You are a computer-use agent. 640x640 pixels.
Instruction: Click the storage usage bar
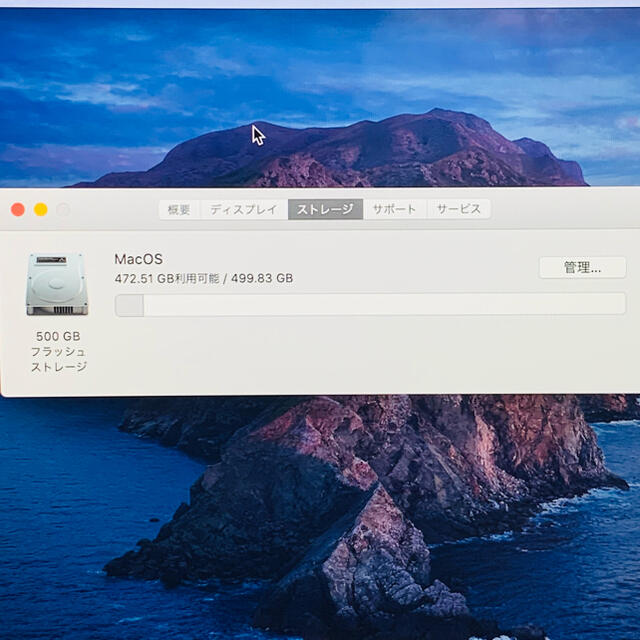coord(370,305)
